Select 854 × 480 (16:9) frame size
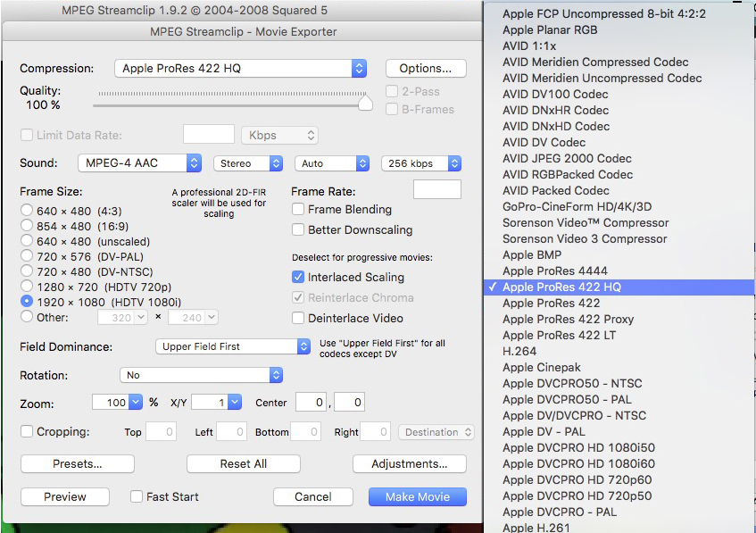Image resolution: width=756 pixels, height=533 pixels. (x=27, y=226)
